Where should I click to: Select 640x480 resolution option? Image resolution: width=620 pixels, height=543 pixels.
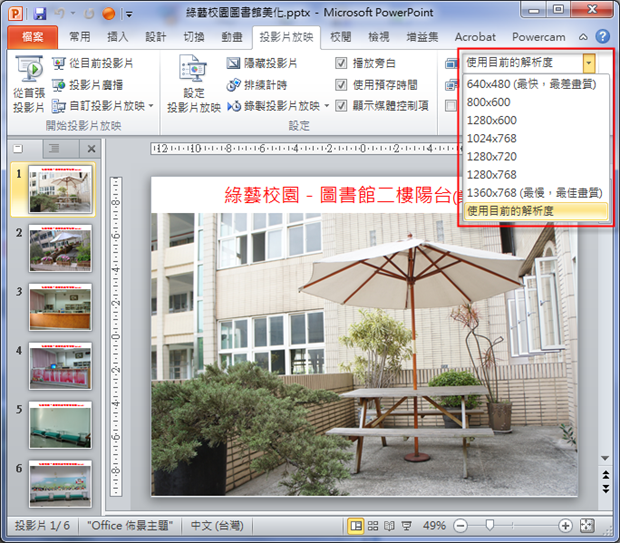[536, 84]
